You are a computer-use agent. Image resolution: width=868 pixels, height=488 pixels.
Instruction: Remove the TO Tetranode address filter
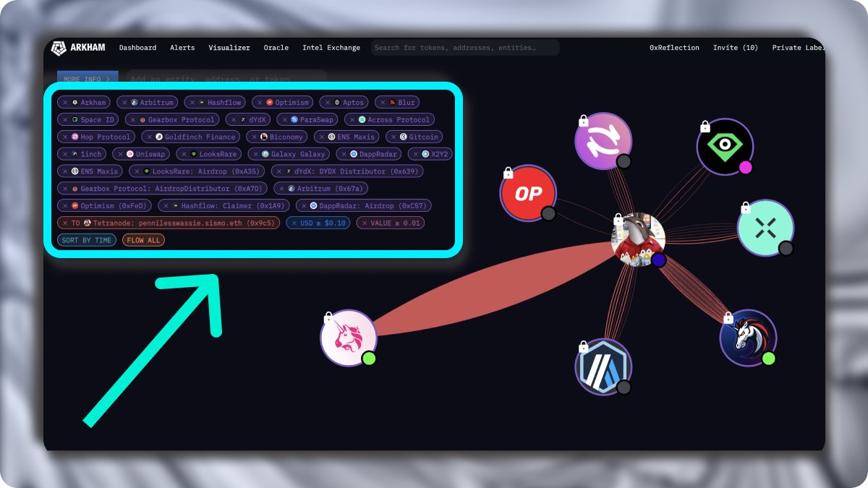[x=65, y=223]
